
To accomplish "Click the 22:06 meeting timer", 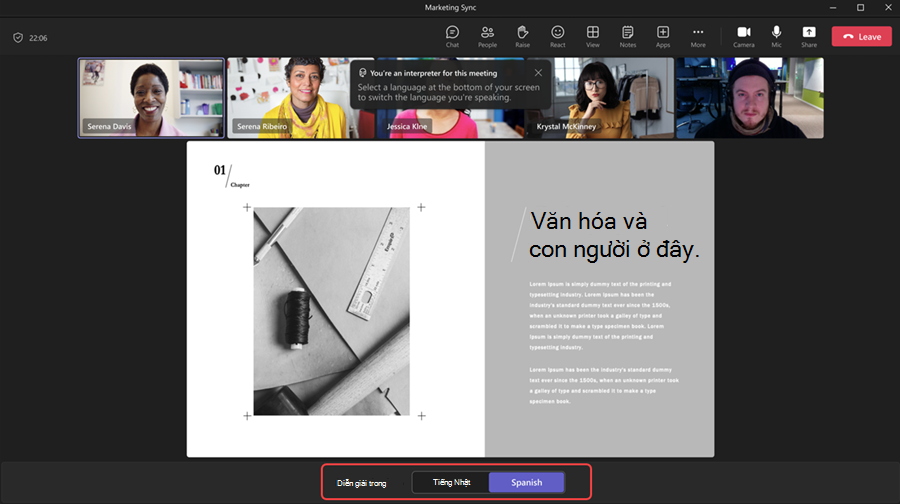I will [x=38, y=38].
